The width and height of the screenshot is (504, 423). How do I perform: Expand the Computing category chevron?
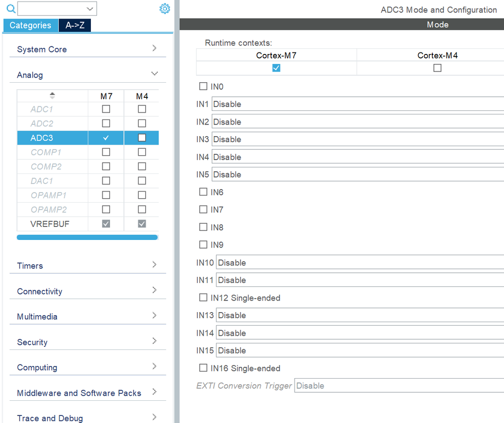coord(154,366)
